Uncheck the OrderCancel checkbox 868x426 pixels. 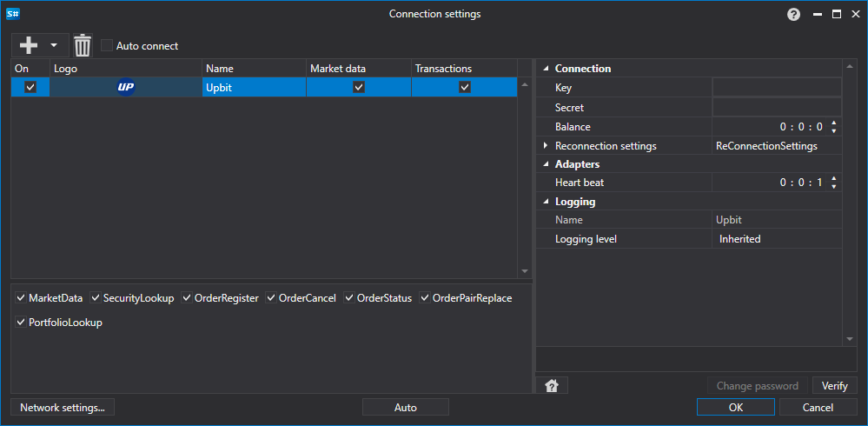pyautogui.click(x=271, y=298)
